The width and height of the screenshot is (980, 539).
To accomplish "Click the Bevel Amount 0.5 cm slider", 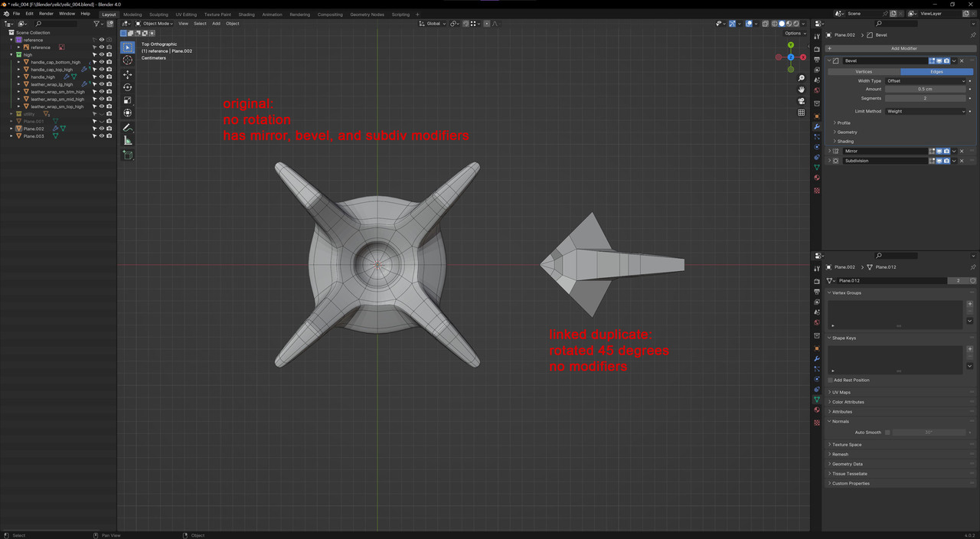I will [x=925, y=89].
